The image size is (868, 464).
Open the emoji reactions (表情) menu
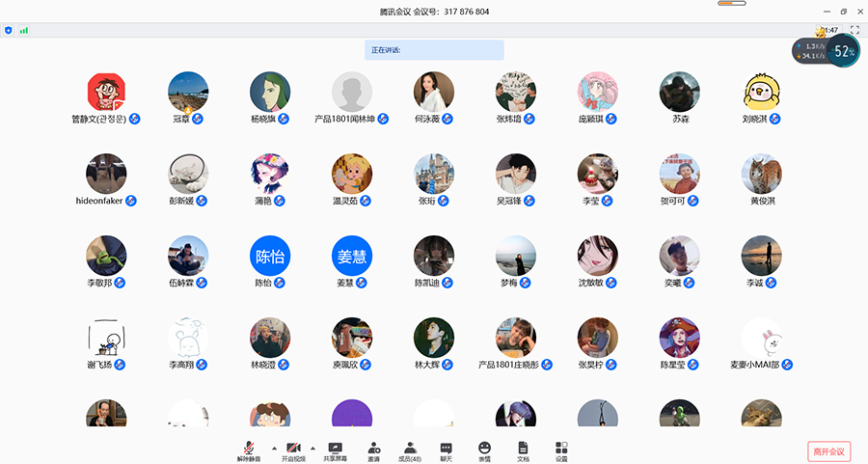click(x=484, y=450)
